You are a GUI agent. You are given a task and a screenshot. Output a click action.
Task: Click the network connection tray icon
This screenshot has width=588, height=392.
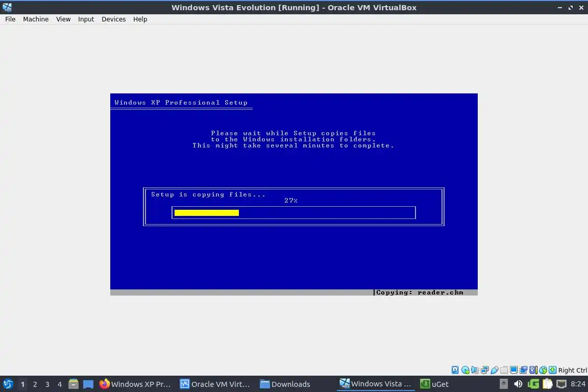[x=561, y=384]
